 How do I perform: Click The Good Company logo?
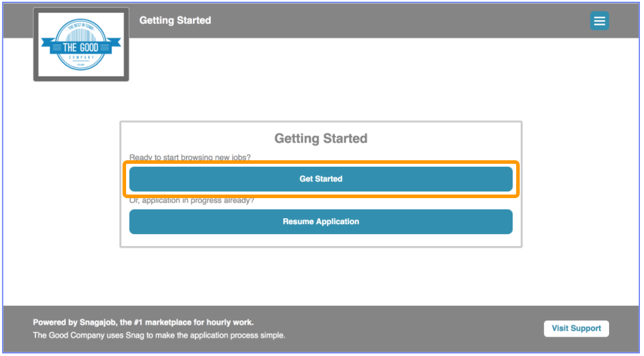point(81,44)
